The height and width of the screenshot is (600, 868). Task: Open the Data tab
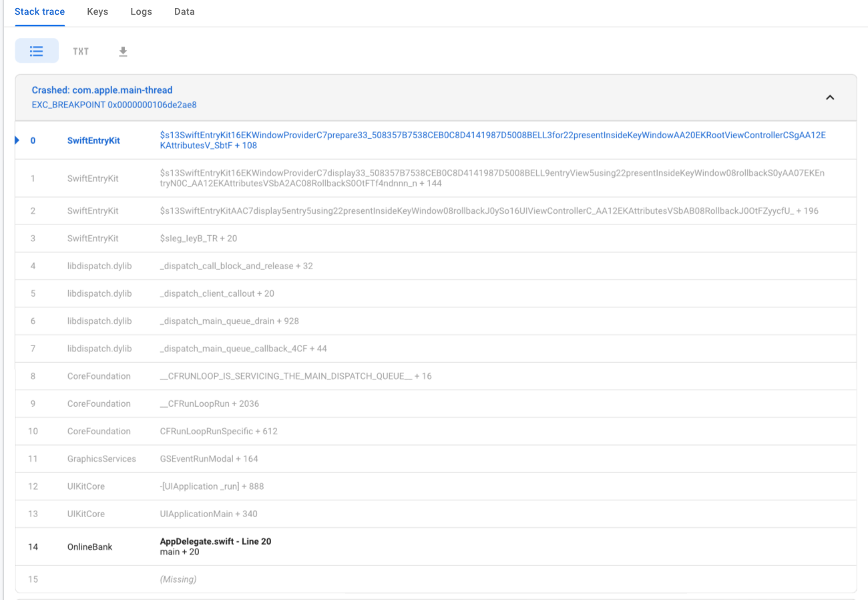[x=184, y=12]
